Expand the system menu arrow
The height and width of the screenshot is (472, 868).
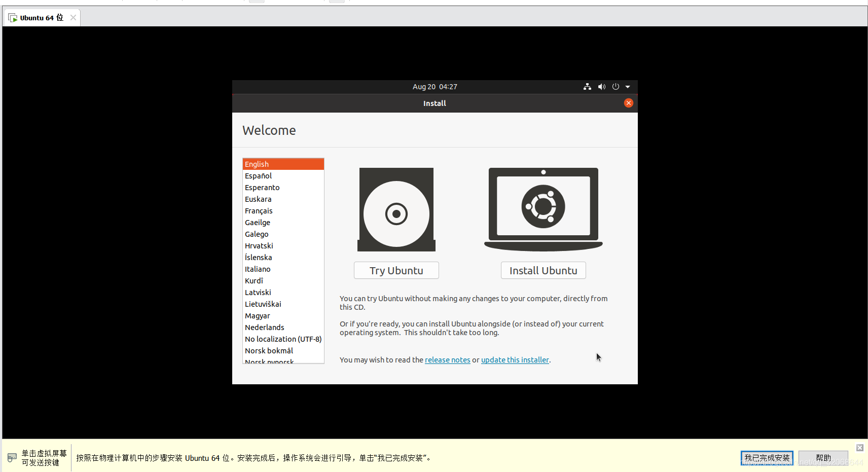click(628, 87)
